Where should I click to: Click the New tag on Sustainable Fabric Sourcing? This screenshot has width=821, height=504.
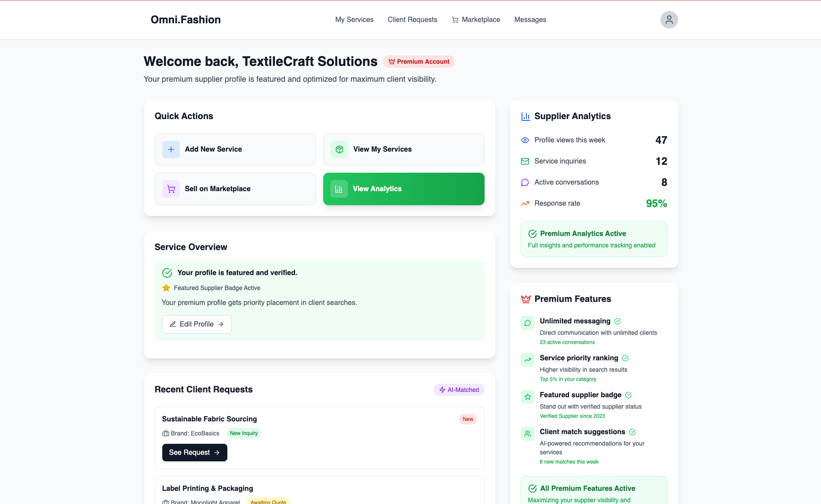468,419
